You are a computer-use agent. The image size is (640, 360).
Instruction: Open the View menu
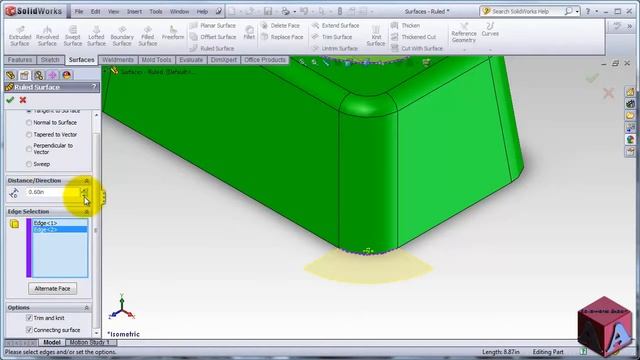113,11
